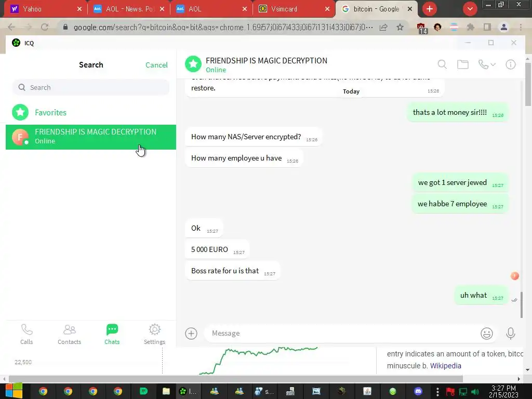Open the extensions puzzle icon in Chrome
This screenshot has width=532, height=399.
(x=470, y=27)
